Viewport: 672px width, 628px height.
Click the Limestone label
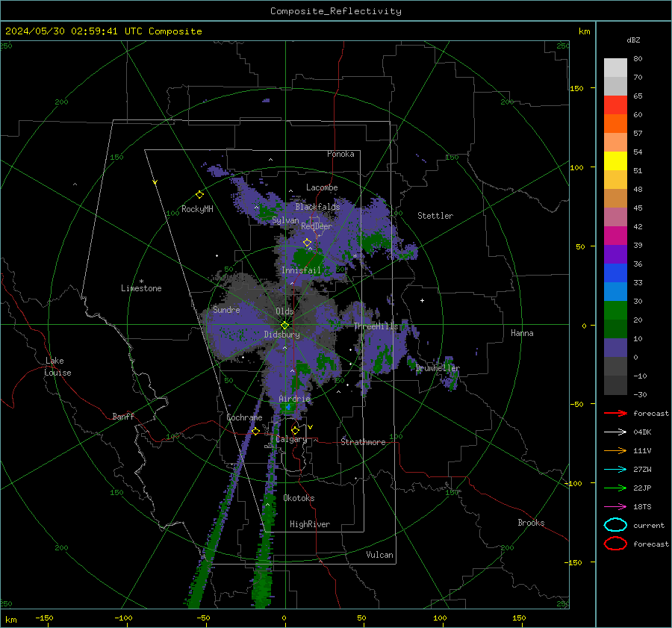point(141,288)
